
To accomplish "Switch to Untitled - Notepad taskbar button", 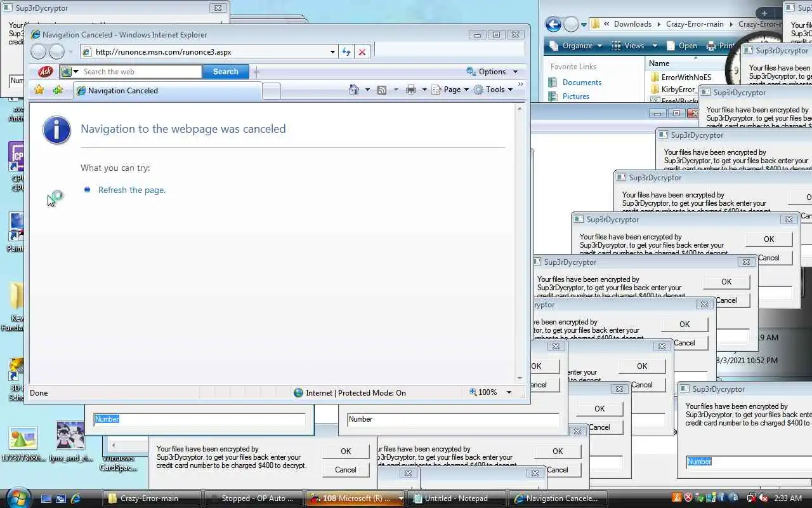I will coord(456,498).
